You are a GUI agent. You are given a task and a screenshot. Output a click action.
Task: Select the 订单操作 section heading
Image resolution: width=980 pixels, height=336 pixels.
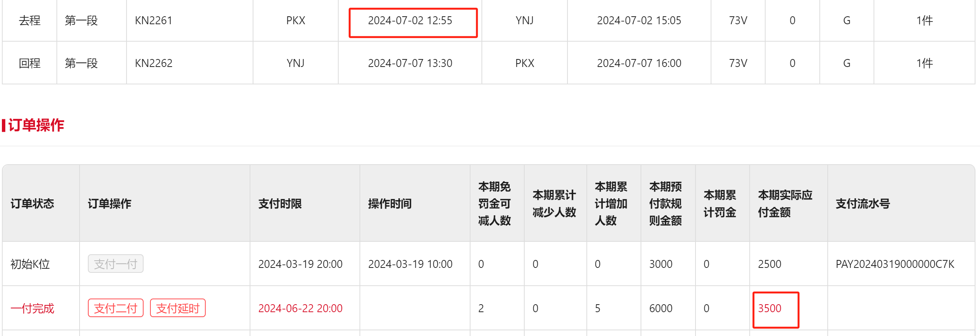pyautogui.click(x=36, y=125)
